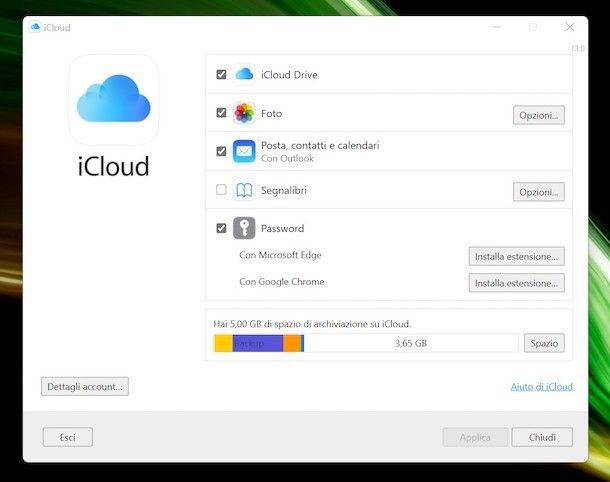
Task: Open Segnalibri Opzioni button
Action: (539, 192)
